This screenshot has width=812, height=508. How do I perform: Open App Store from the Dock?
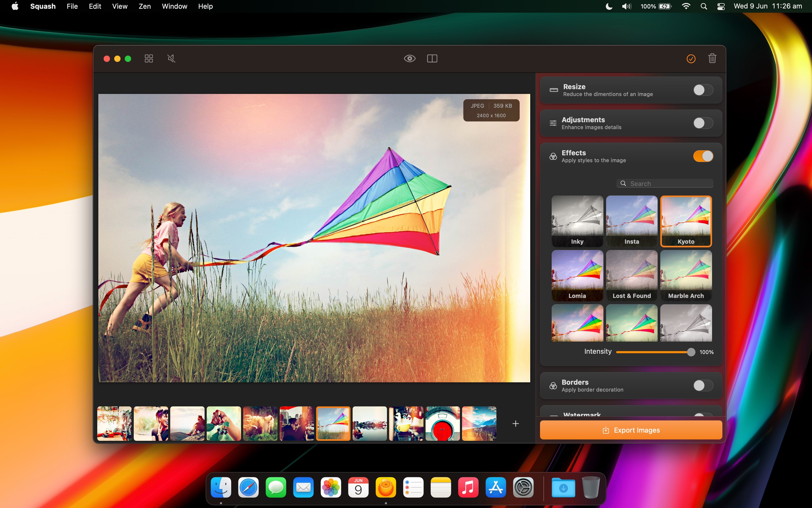pos(496,487)
